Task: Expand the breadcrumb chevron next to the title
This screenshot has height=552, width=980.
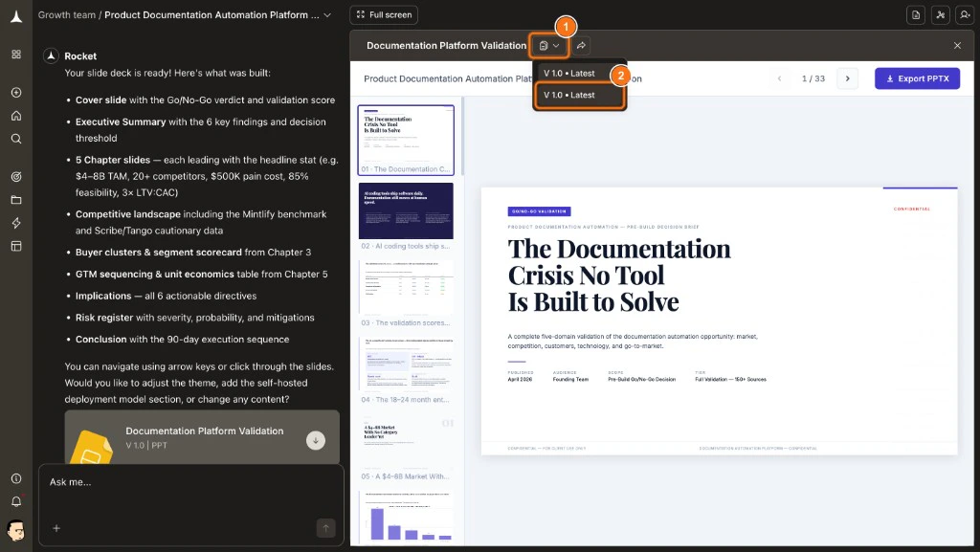Action: [x=326, y=14]
